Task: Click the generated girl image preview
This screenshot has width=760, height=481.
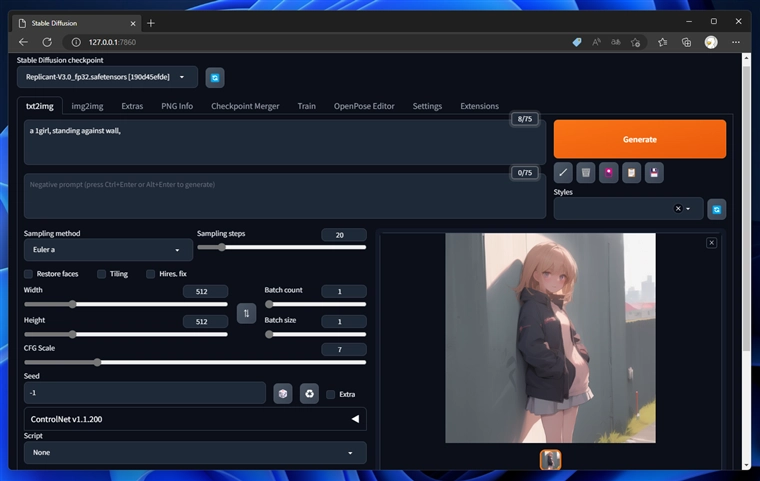Action: click(551, 338)
